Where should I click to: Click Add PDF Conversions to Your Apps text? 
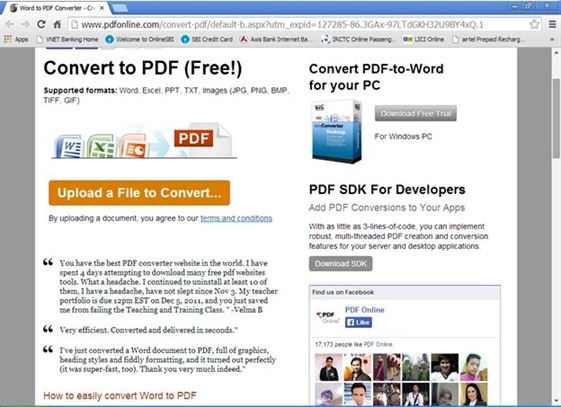387,208
